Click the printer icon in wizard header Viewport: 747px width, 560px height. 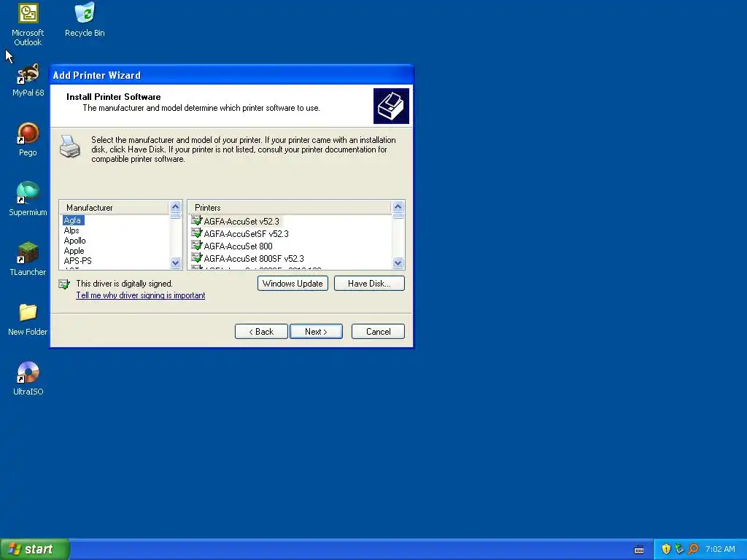click(391, 106)
